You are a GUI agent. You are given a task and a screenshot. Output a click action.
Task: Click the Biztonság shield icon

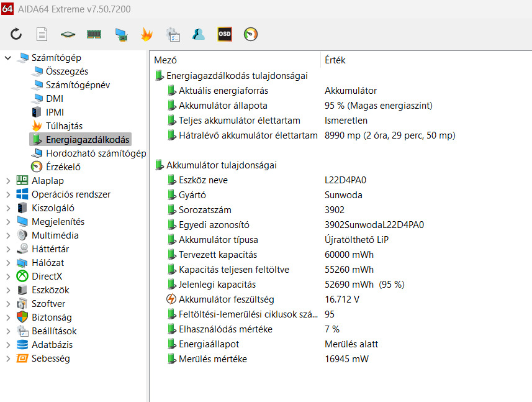coord(22,317)
